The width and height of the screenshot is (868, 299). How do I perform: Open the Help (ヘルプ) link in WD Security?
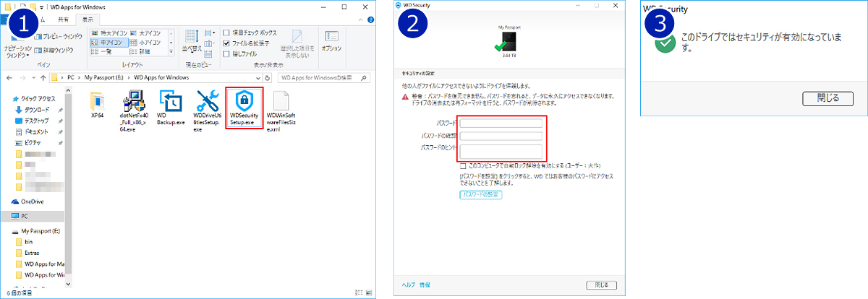tap(410, 285)
